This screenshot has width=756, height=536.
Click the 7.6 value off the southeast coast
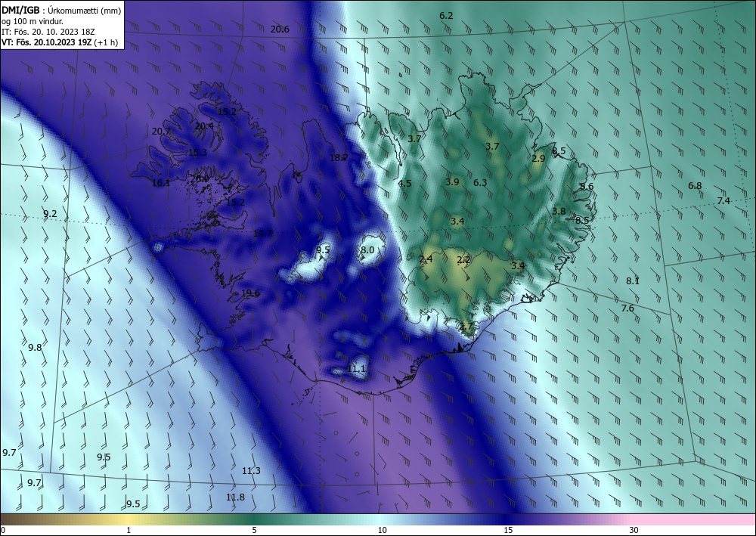point(627,308)
